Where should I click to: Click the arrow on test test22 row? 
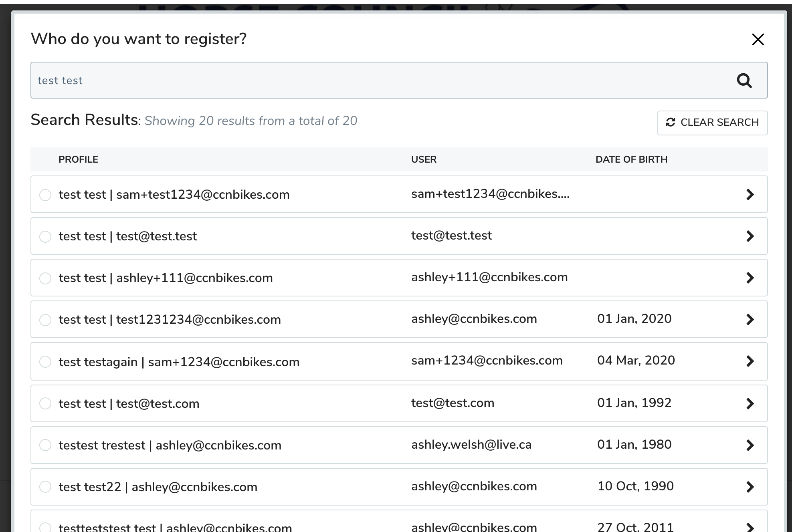750,487
